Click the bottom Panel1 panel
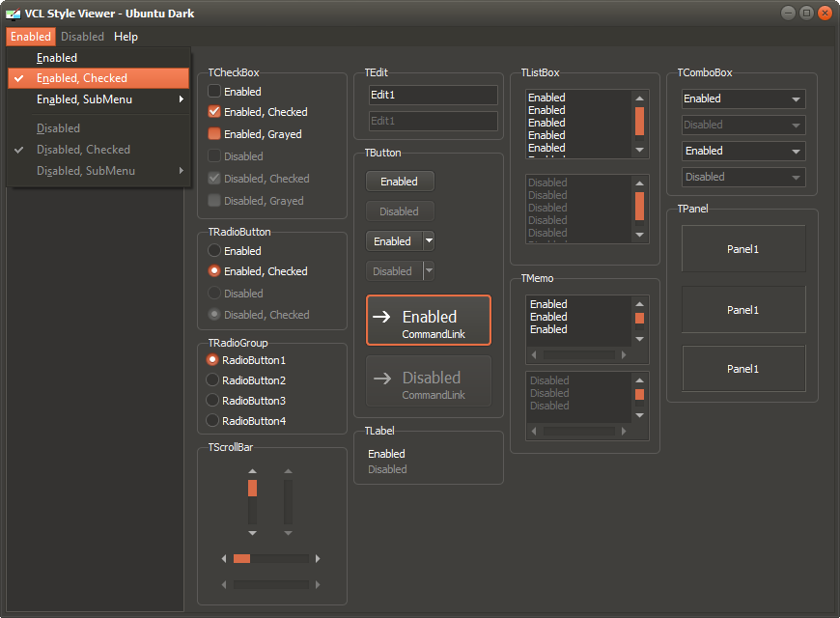Image resolution: width=840 pixels, height=618 pixels. tap(743, 369)
